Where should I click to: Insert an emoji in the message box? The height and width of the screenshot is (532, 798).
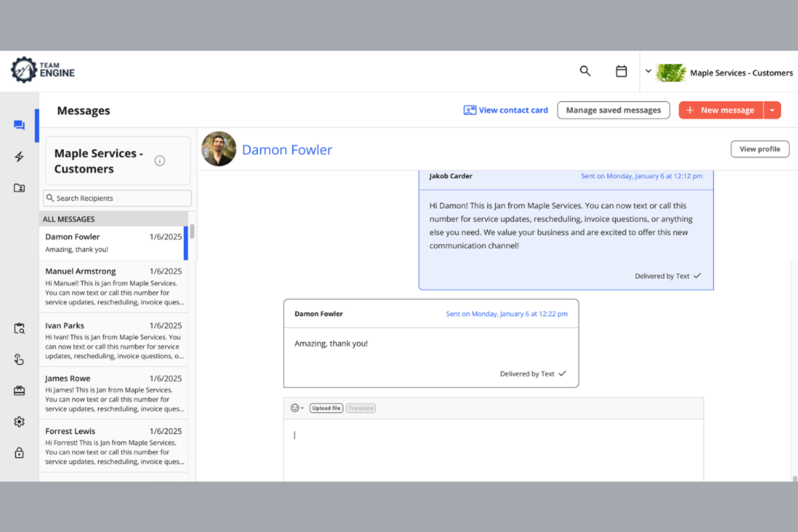(x=294, y=408)
